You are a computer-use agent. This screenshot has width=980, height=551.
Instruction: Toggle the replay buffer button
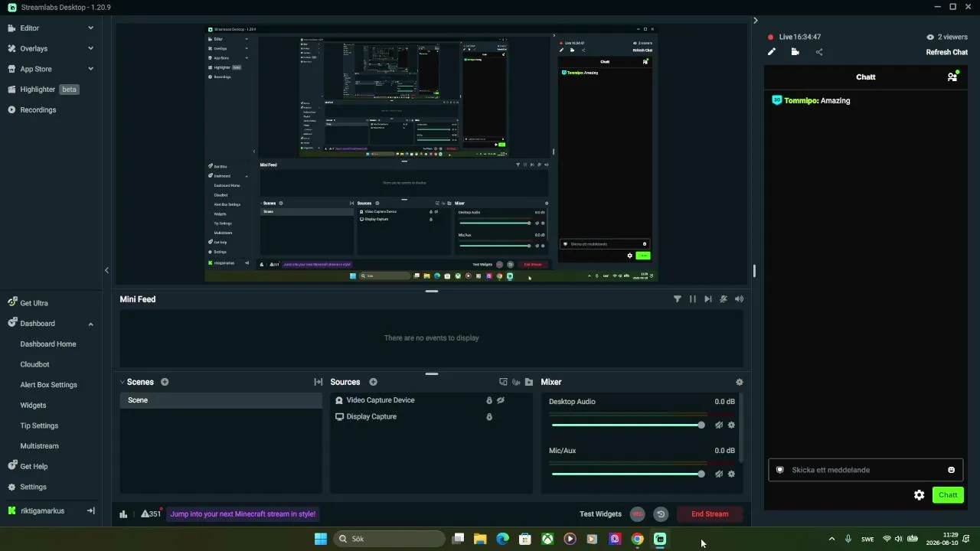point(661,514)
